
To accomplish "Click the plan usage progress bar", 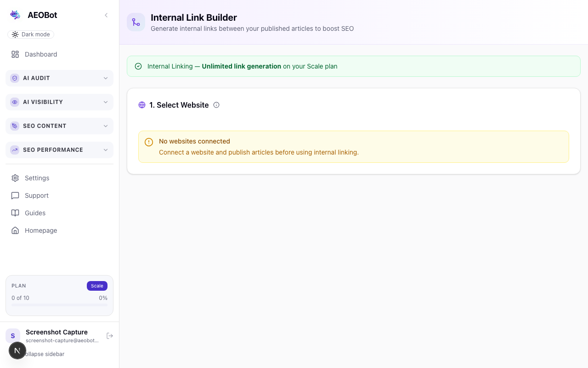I will [59, 305].
